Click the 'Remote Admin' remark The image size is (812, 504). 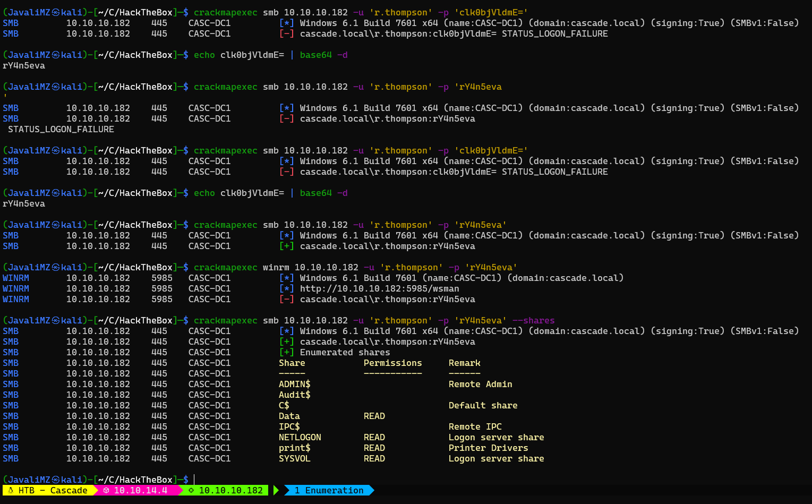[x=481, y=384]
